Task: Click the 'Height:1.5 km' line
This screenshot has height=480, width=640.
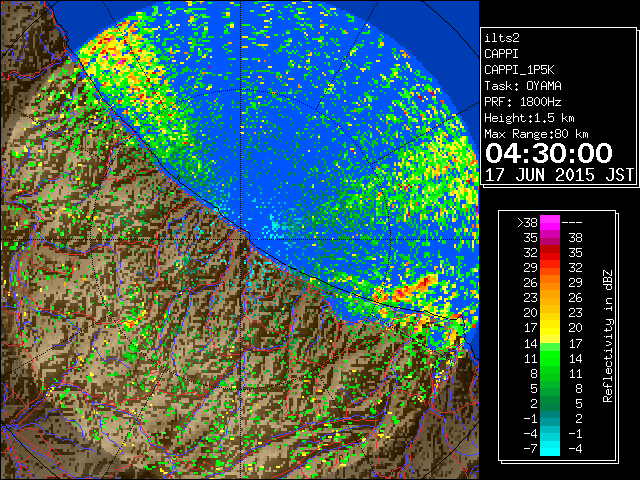Action: coord(529,118)
